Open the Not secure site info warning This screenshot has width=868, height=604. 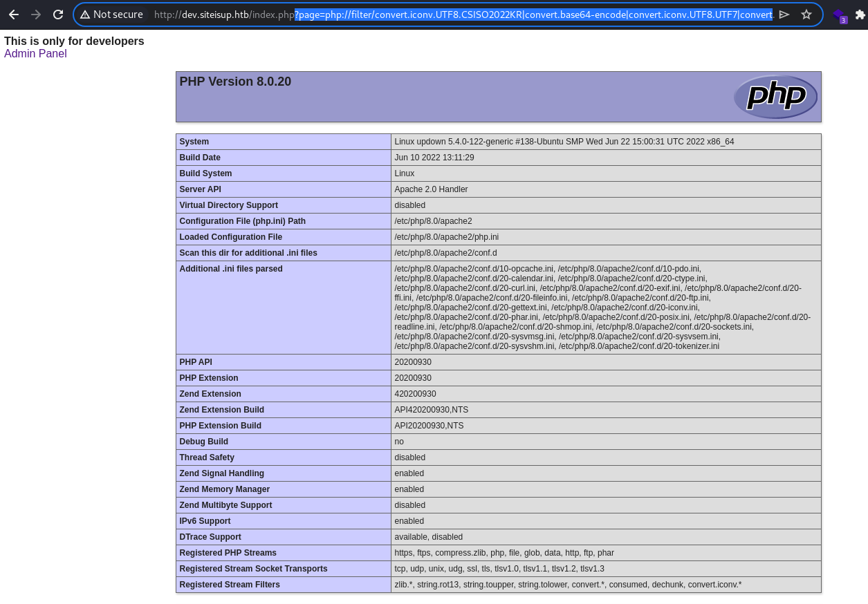click(x=111, y=15)
